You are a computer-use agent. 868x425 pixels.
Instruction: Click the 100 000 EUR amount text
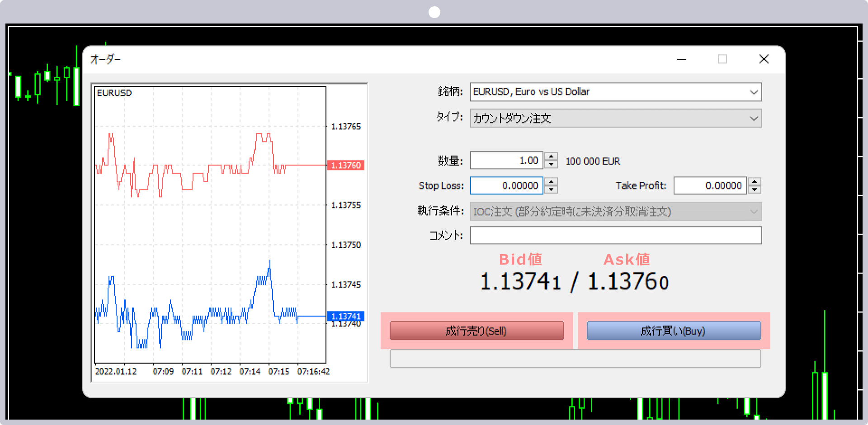click(593, 161)
